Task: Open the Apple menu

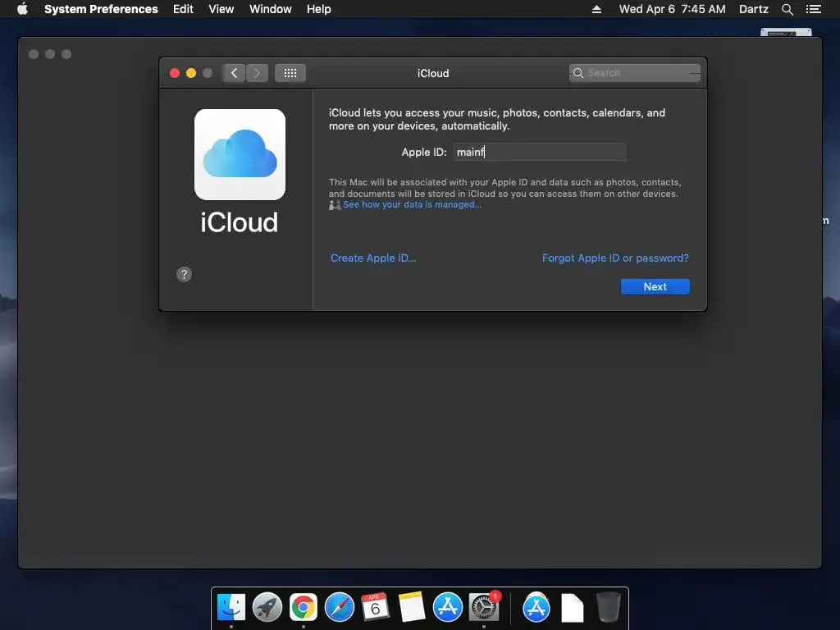Action: pos(22,9)
